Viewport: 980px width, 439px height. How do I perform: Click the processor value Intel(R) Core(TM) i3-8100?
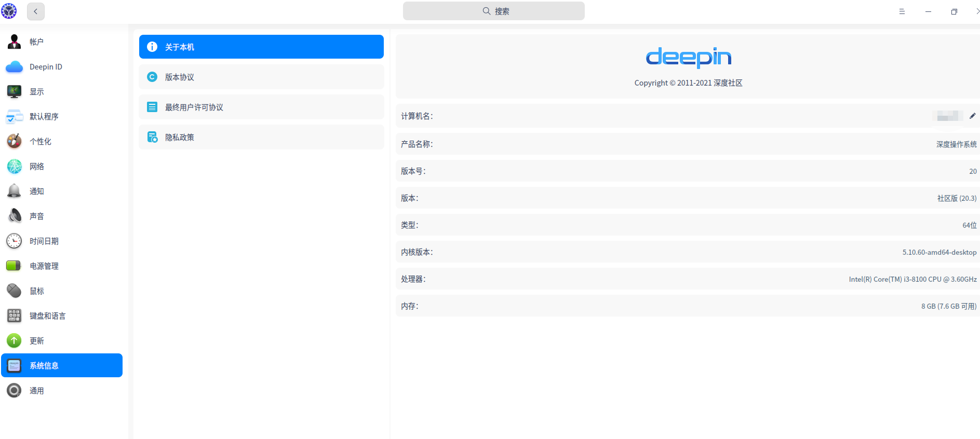[x=912, y=279]
